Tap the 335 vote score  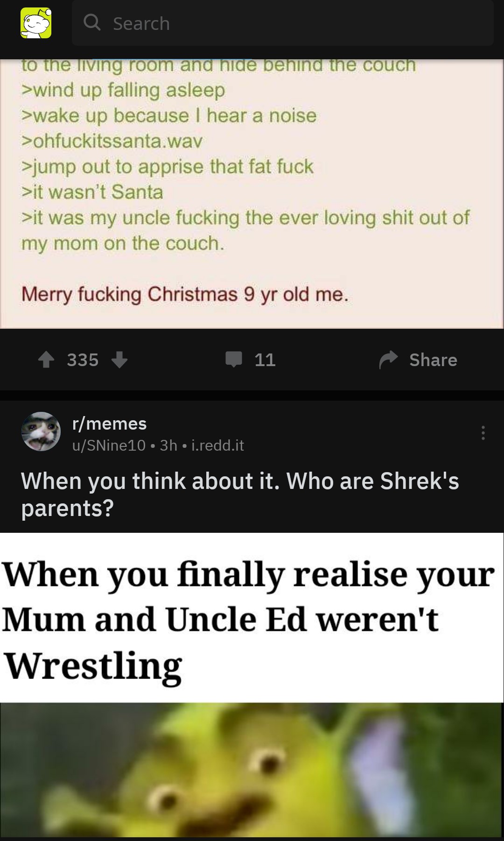click(83, 360)
